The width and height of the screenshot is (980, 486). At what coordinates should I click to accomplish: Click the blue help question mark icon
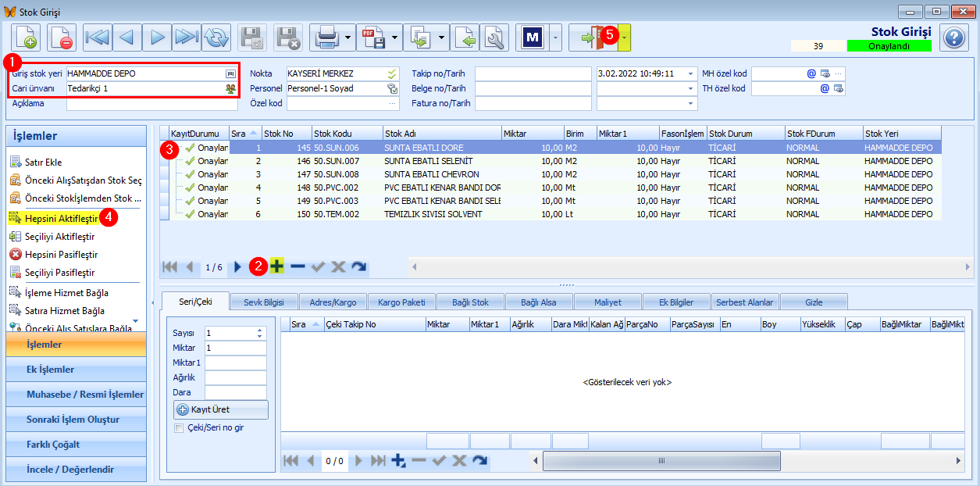click(x=953, y=37)
